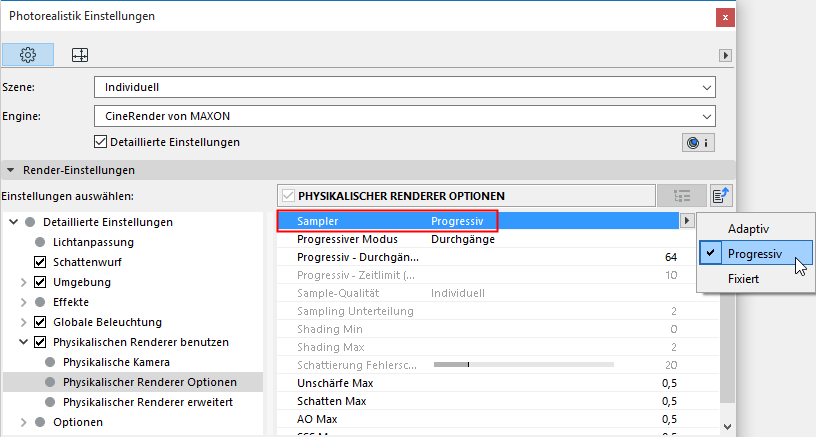This screenshot has width=816, height=437.
Task: Expand the Optionen tree node
Action: [23, 422]
